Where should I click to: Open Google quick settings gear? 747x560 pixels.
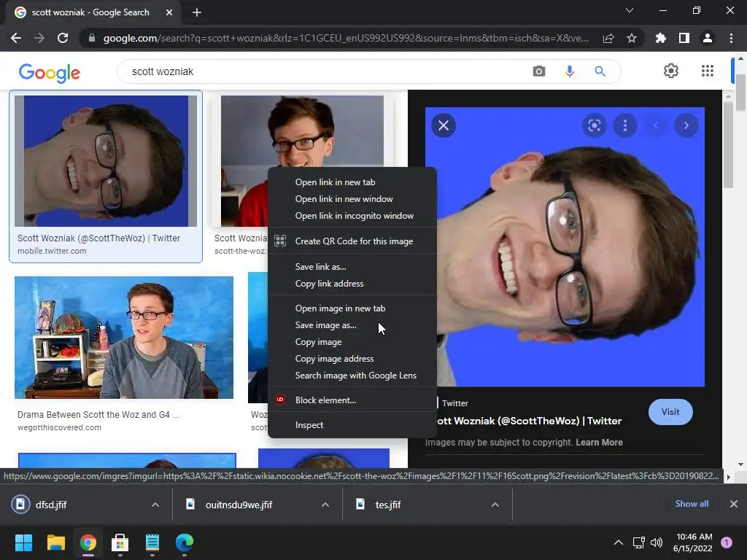(671, 71)
